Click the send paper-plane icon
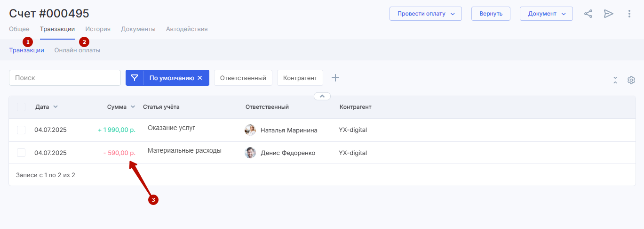Image resolution: width=644 pixels, height=229 pixels. (x=609, y=14)
